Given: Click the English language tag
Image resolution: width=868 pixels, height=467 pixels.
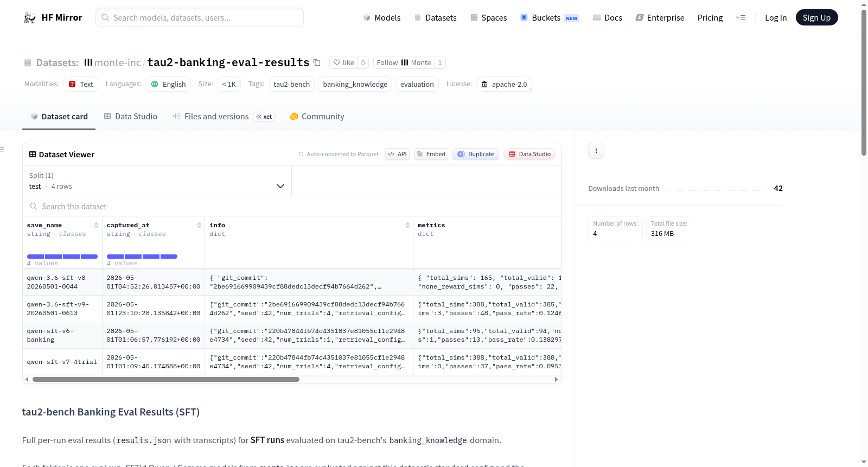Looking at the screenshot, I should click(x=168, y=84).
